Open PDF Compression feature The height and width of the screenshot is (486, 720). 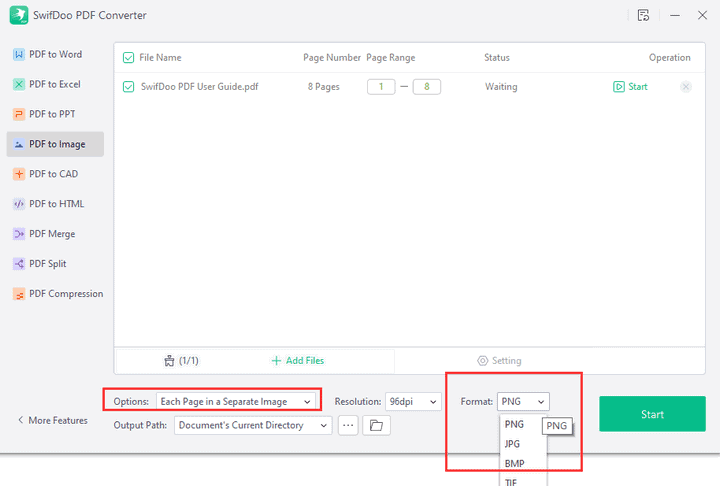click(x=55, y=294)
